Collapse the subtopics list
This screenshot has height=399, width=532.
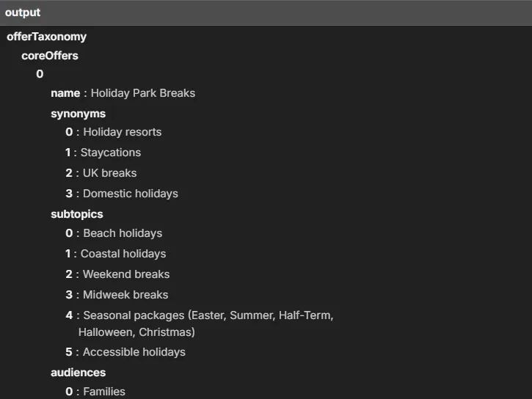[x=76, y=214]
